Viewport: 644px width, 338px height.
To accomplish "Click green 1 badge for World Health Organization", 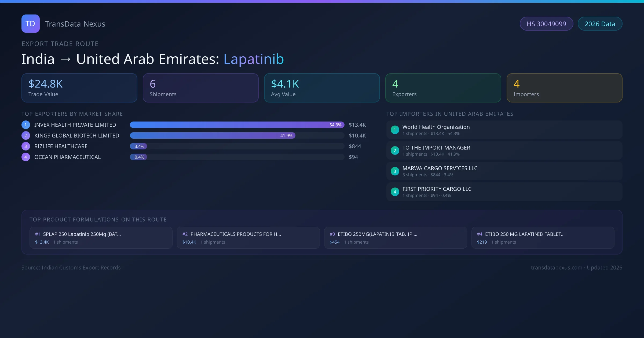I will click(x=395, y=130).
